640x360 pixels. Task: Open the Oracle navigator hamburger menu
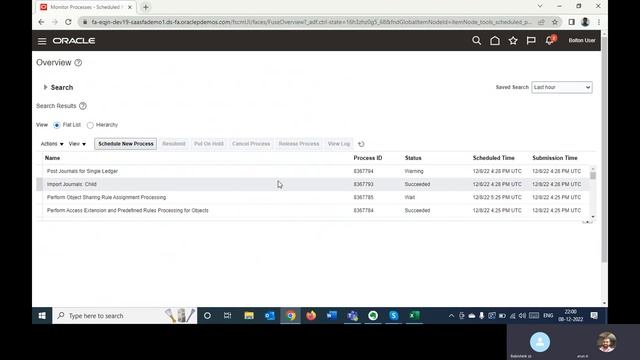click(42, 41)
